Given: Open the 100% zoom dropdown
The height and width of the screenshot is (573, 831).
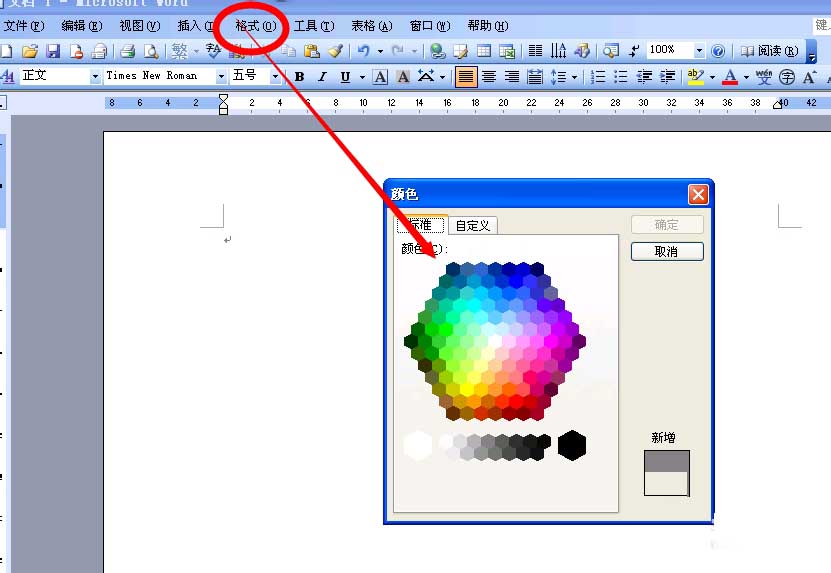Looking at the screenshot, I should [699, 51].
